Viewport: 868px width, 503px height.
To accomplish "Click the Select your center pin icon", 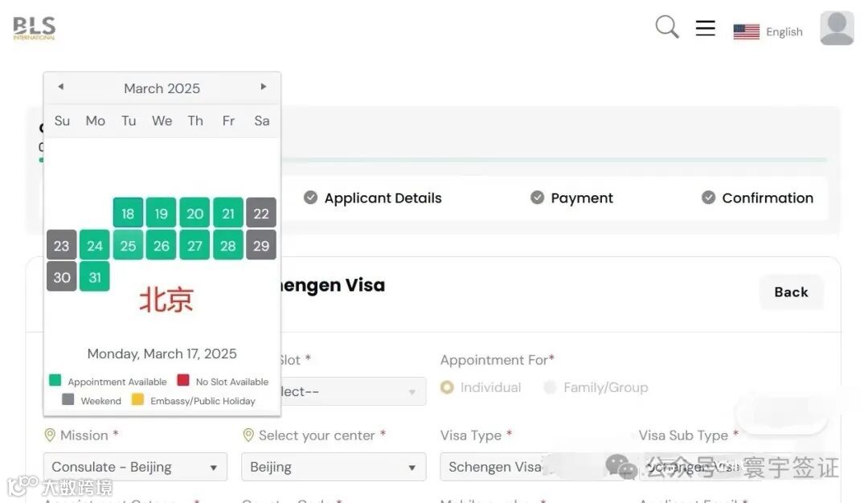I will tap(248, 436).
